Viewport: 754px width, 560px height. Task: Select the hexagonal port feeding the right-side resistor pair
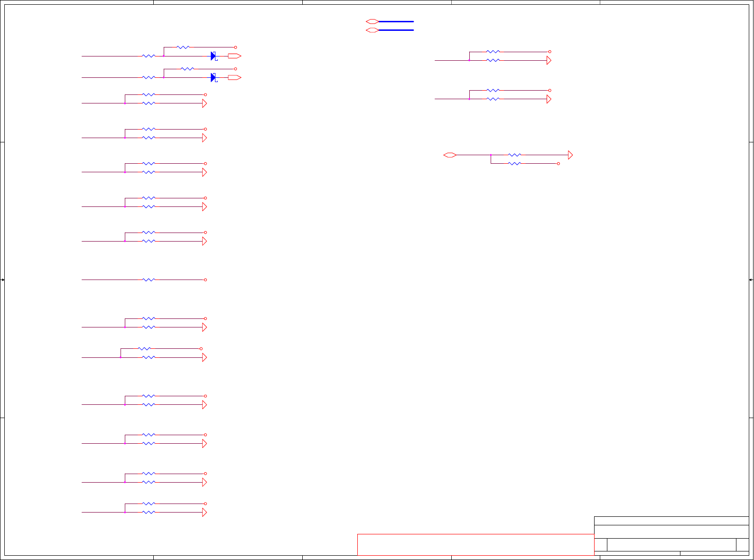point(450,155)
